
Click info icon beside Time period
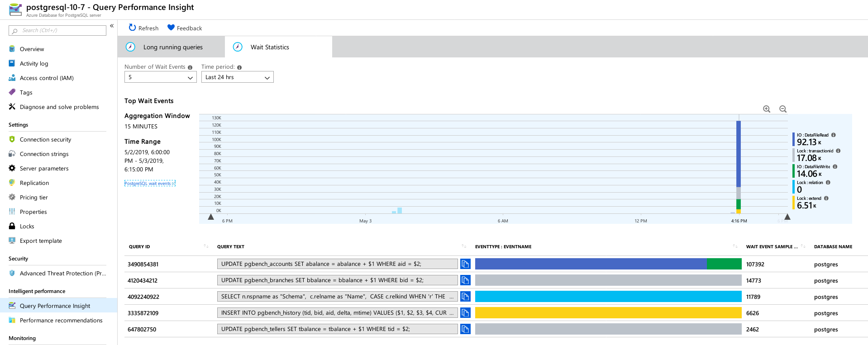point(239,67)
